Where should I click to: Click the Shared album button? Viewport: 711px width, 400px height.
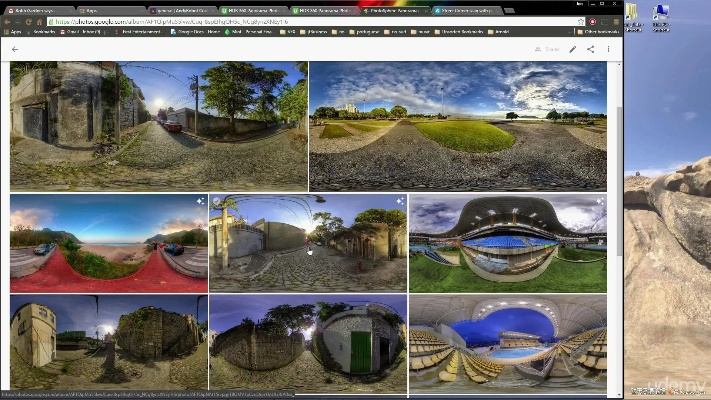click(x=547, y=48)
